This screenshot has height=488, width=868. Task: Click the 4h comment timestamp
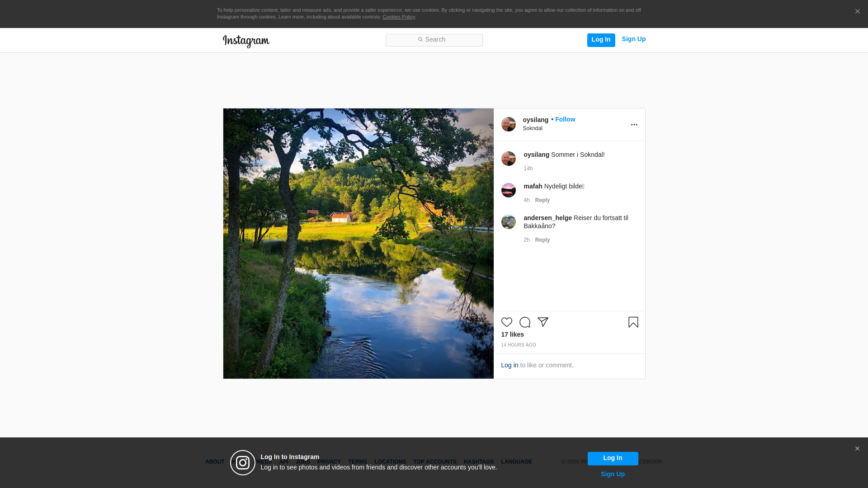[527, 200]
